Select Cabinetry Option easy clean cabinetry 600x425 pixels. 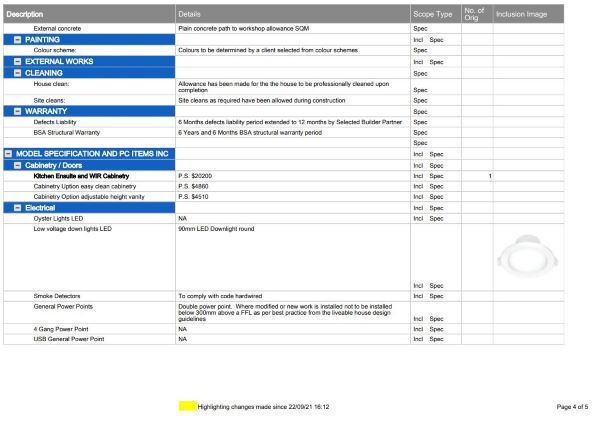click(284, 187)
